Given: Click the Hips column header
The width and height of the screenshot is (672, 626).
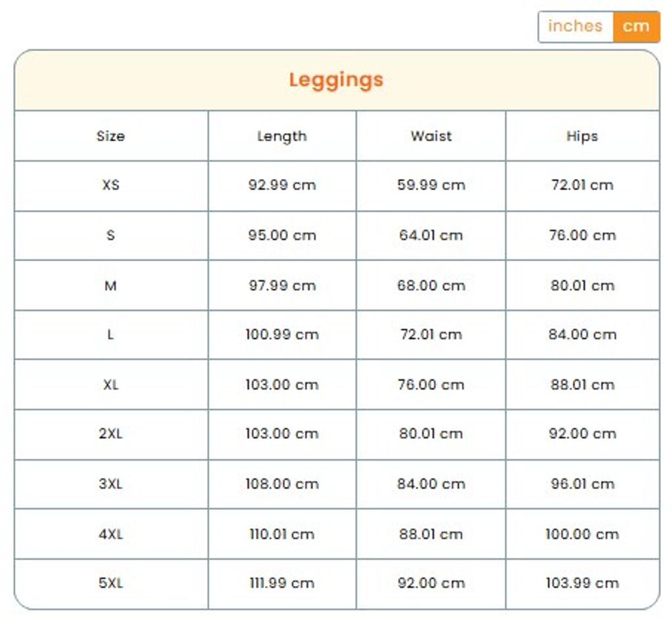Looking at the screenshot, I should pyautogui.click(x=582, y=136).
